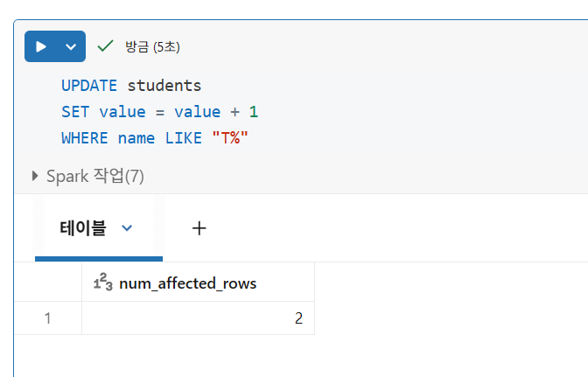Expand the Spark 작업(7) disclosure triangle
The width and height of the screenshot is (588, 377).
(35, 176)
